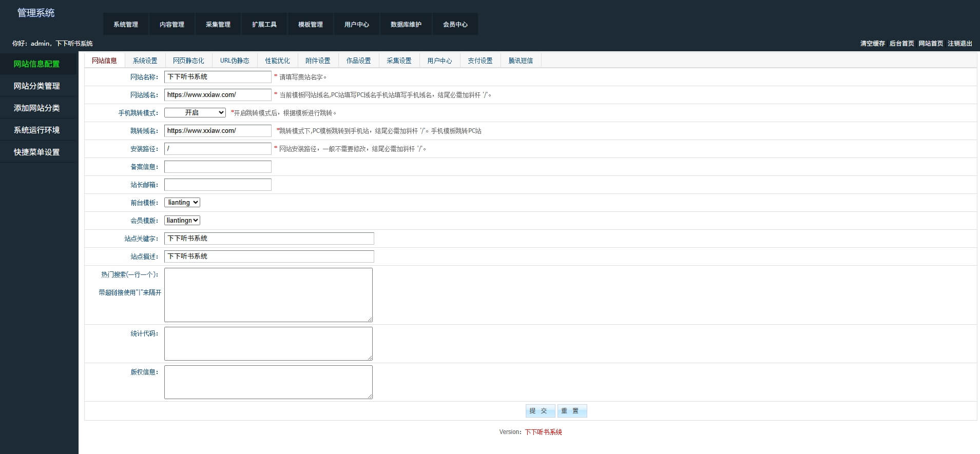Click the 管理系统 header title

click(36, 13)
